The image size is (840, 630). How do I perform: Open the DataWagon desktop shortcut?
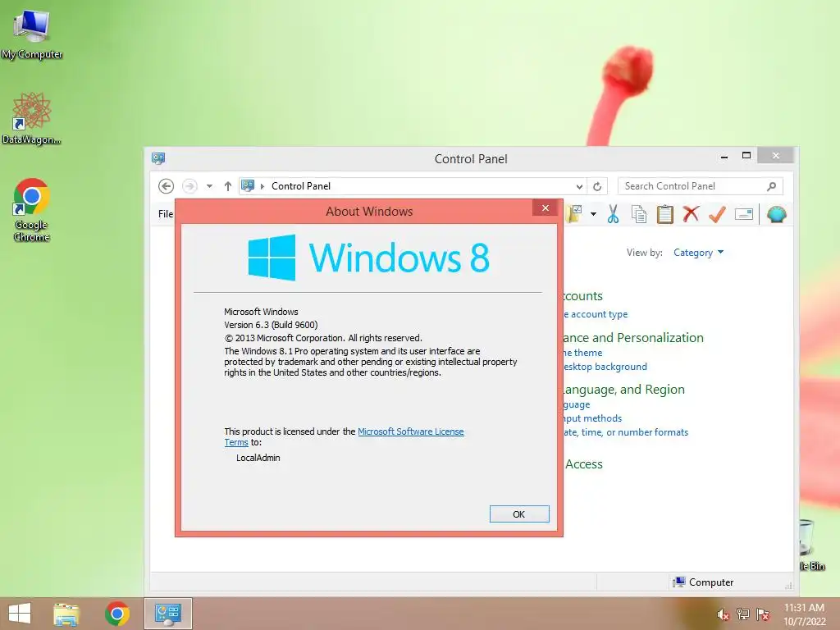tap(32, 118)
